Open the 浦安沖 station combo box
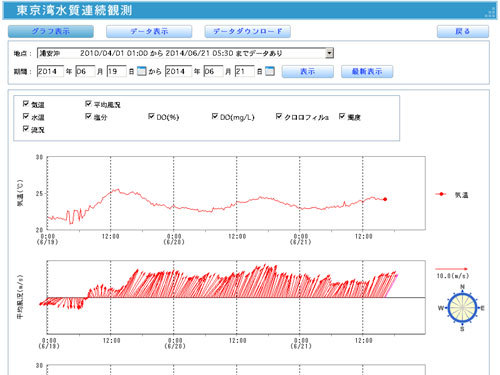Screen dimensions: 500x375 click(185, 53)
